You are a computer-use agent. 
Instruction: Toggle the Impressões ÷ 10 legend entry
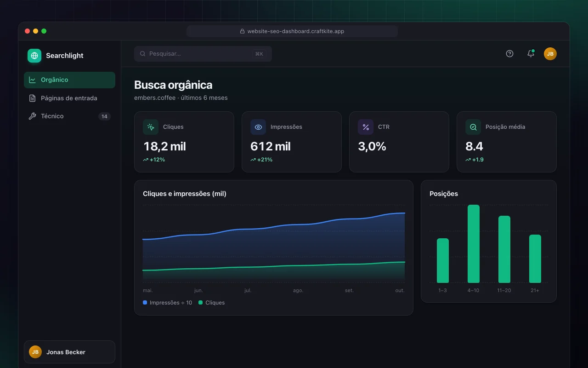pos(168,303)
